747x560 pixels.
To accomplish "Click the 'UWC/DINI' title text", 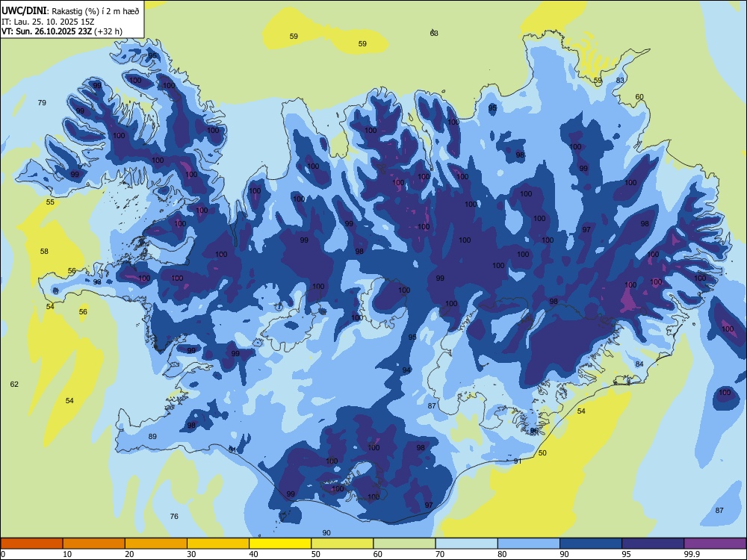I will click(24, 10).
